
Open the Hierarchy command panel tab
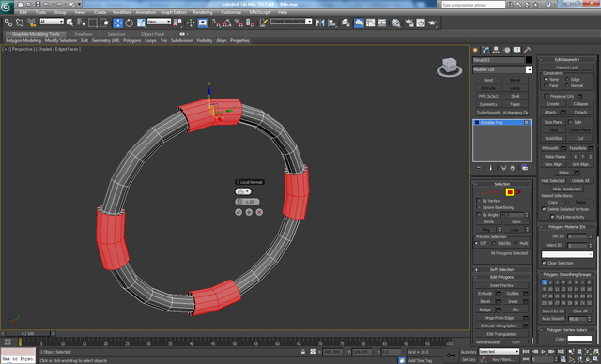point(497,50)
